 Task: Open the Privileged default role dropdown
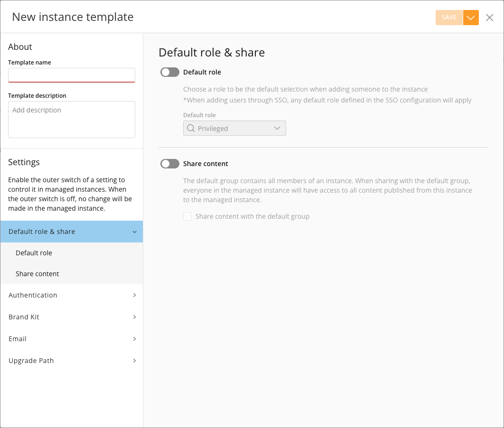tap(234, 128)
